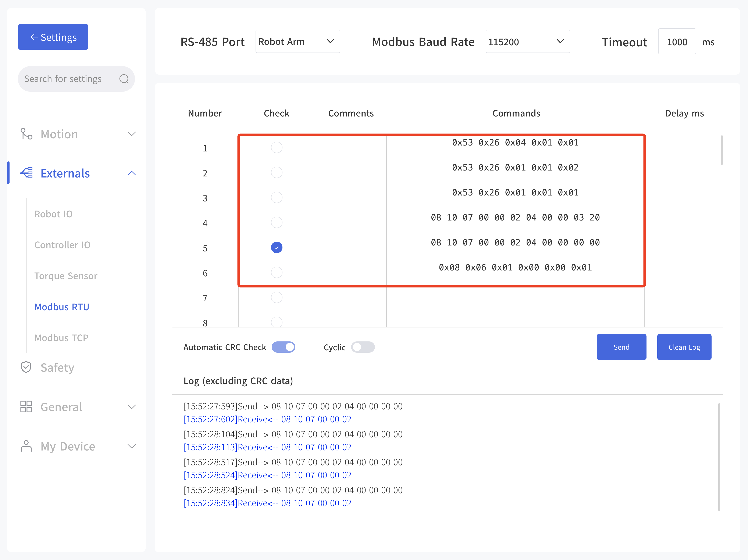Viewport: 748px width, 560px height.
Task: Click command 0x53 0x26 0x04 0x01 0x01
Action: coord(515,143)
